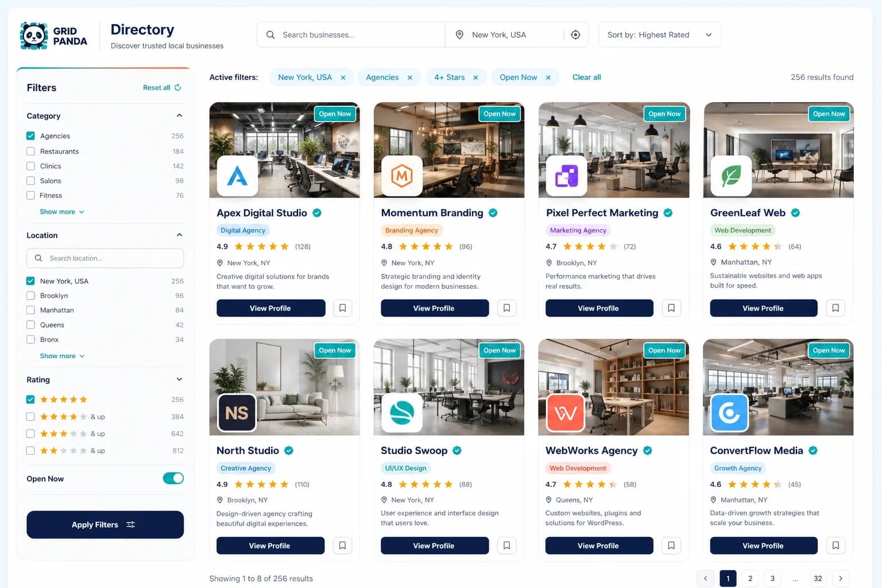Click the Search businesses input field

tap(350, 34)
